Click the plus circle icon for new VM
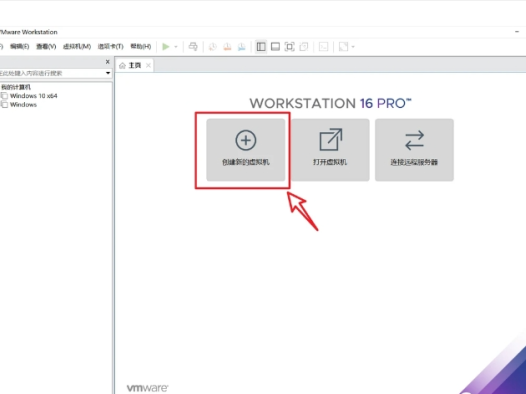 pos(246,140)
